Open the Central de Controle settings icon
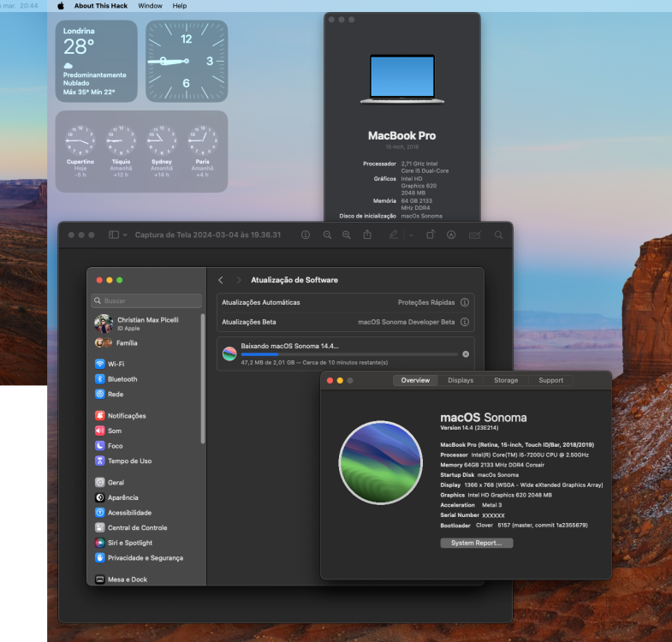The width and height of the screenshot is (672, 642). pyautogui.click(x=100, y=527)
